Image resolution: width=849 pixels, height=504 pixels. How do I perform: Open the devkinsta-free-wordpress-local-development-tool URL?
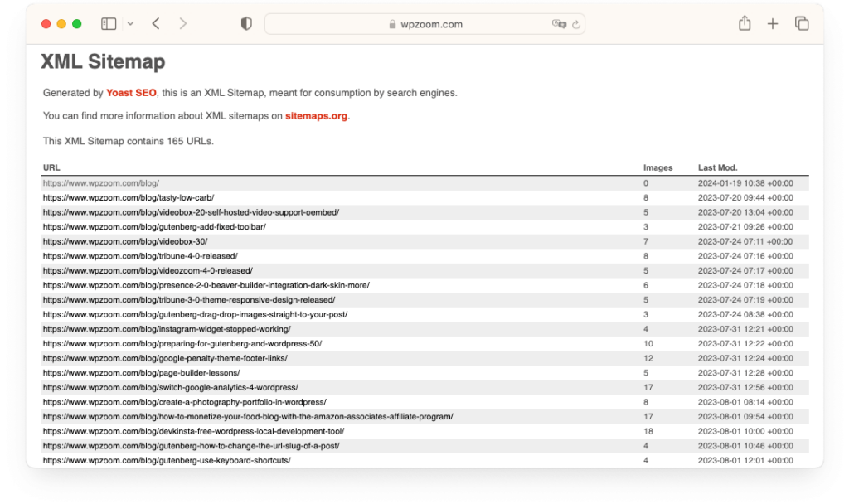point(194,431)
